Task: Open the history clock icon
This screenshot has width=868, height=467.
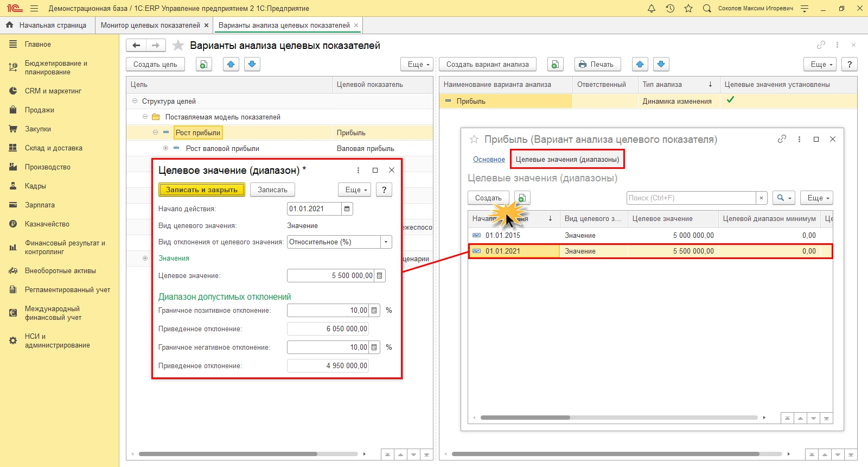Action: (670, 8)
